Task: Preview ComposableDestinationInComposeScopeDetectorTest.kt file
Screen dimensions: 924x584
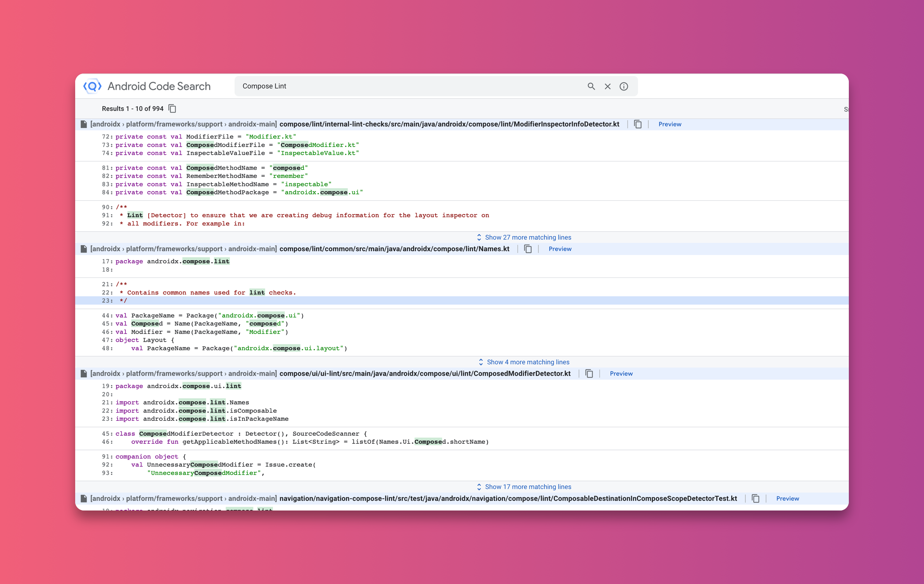Action: [787, 499]
